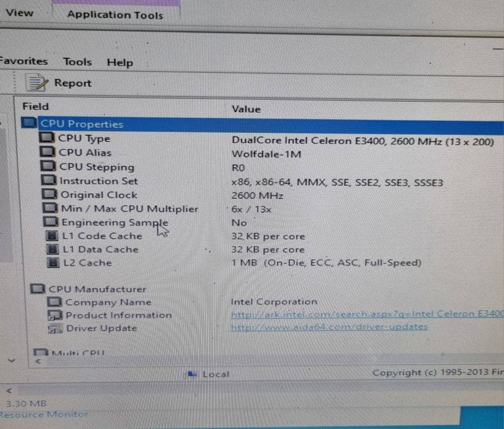Click the CPU Stepping row icon

coord(48,165)
